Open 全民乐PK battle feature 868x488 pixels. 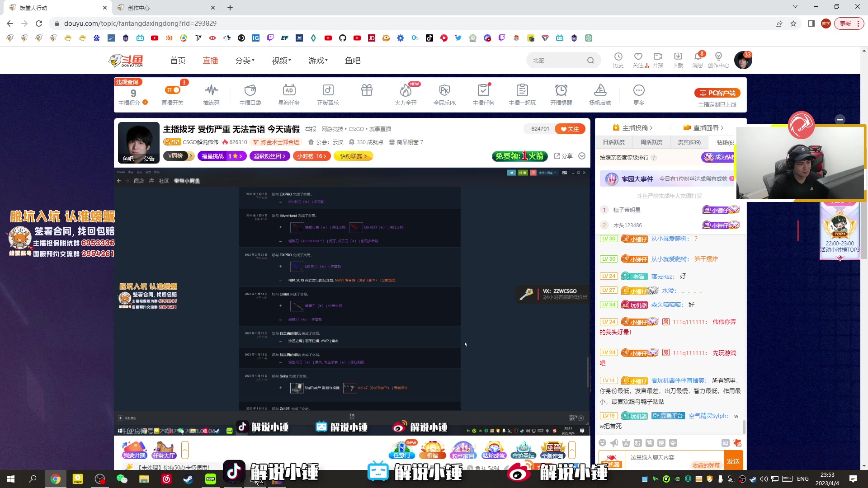click(x=444, y=94)
